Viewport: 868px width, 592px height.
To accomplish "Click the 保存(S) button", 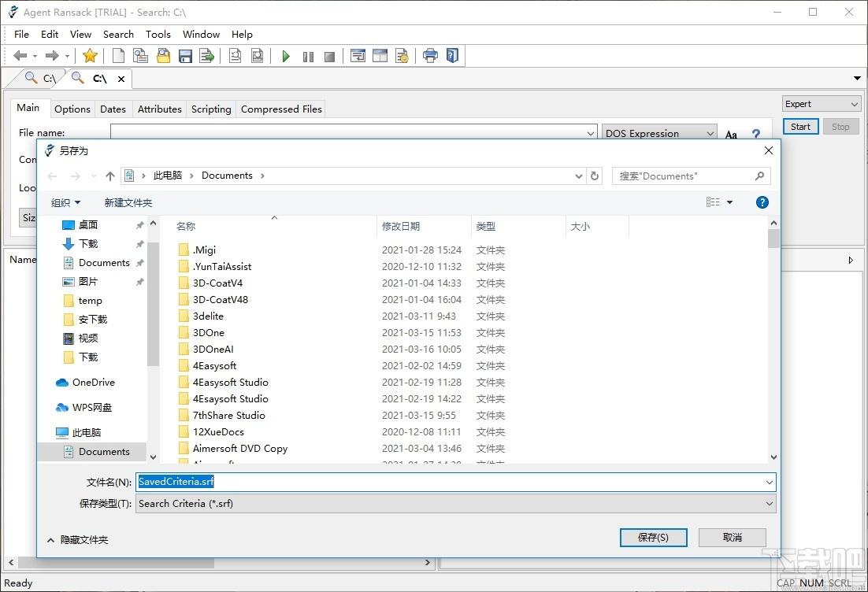I will coord(653,537).
